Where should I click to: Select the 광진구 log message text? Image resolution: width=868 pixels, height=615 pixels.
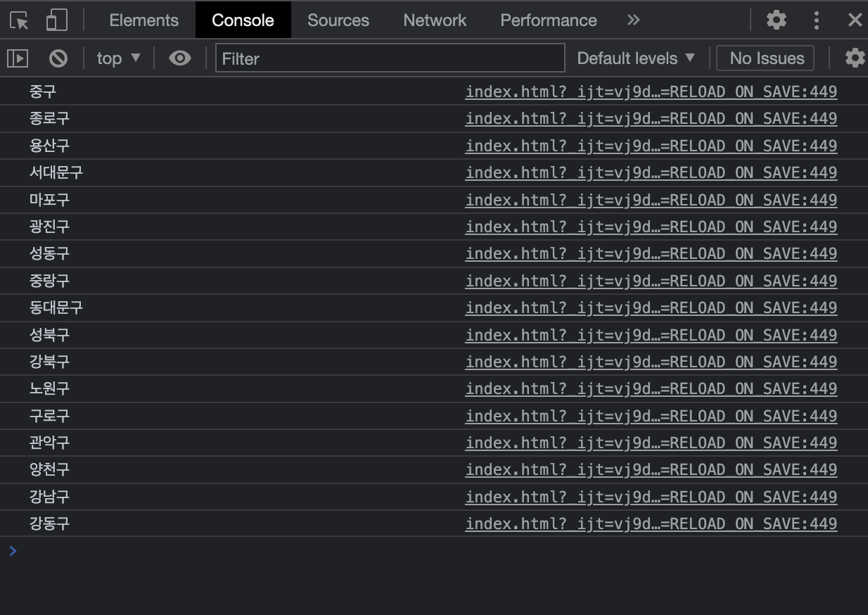point(49,227)
